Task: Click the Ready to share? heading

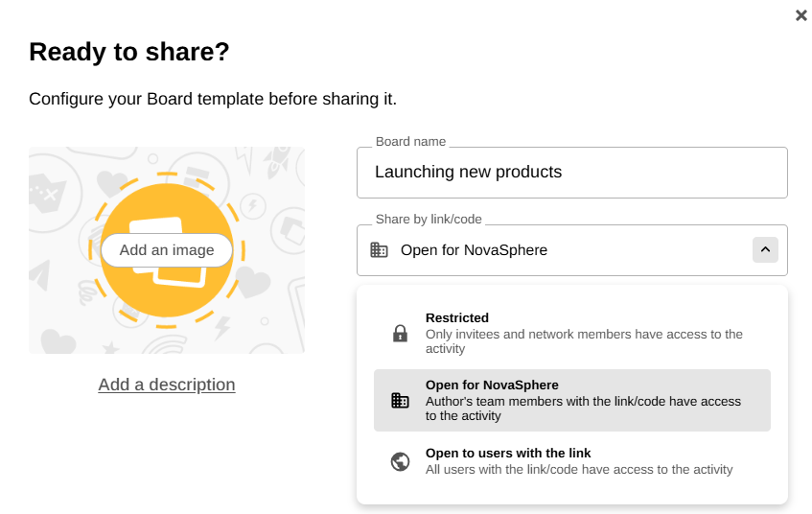Action: (129, 52)
